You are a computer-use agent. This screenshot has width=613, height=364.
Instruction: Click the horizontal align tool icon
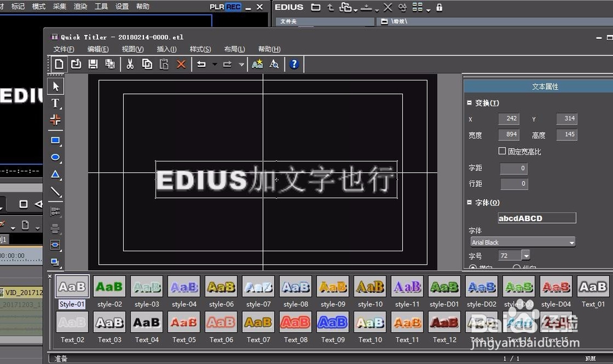click(56, 211)
